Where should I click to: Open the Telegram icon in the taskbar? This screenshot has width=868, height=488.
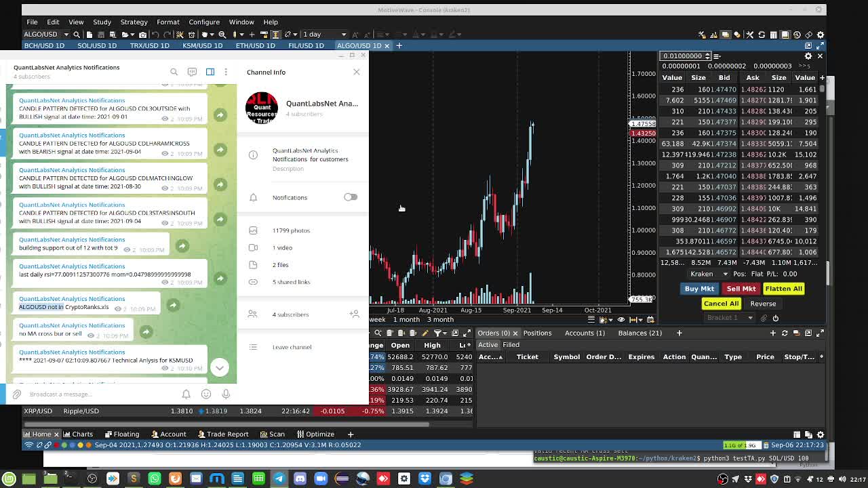pos(279,479)
